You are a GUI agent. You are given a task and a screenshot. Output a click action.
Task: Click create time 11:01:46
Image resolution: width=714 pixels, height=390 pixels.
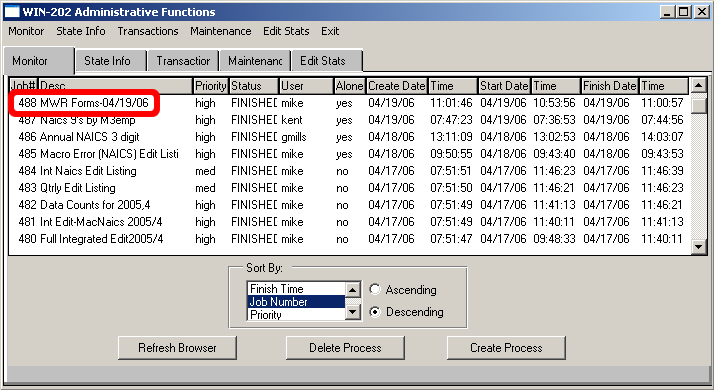451,103
